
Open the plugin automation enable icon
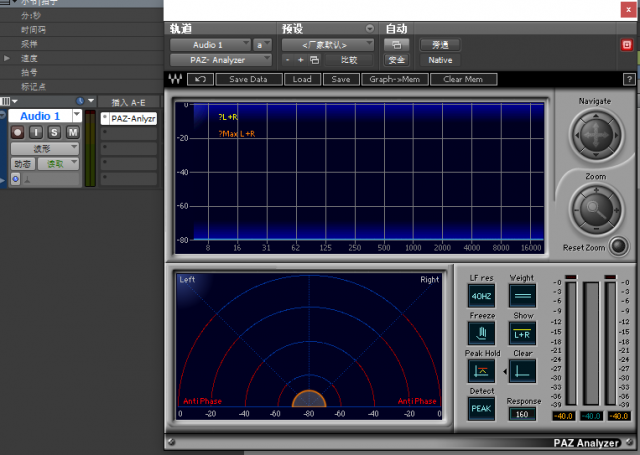[396, 45]
